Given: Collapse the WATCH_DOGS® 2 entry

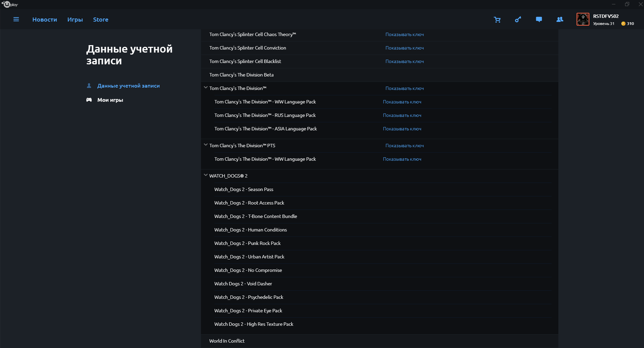Looking at the screenshot, I should [x=206, y=175].
